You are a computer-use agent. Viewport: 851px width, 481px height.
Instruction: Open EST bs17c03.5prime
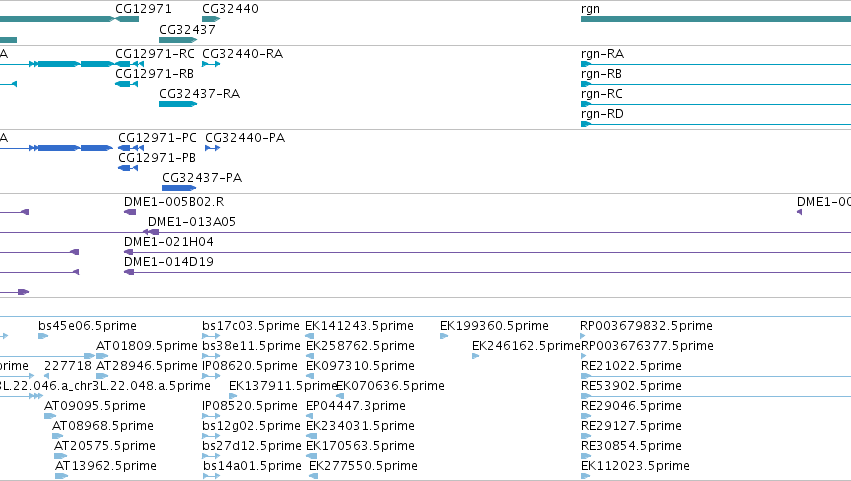point(250,326)
